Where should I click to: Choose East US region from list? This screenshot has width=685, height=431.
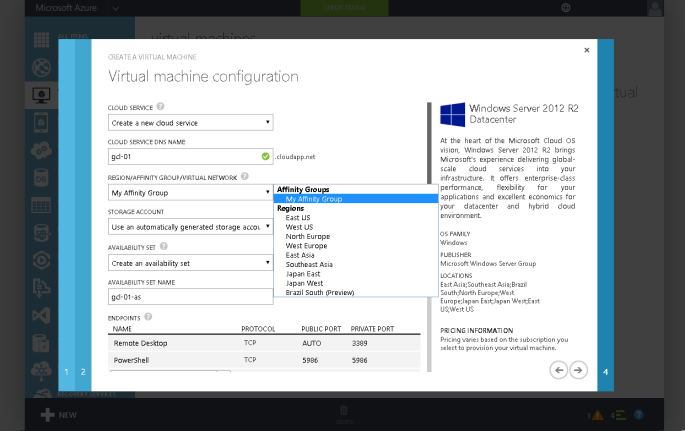coord(298,217)
